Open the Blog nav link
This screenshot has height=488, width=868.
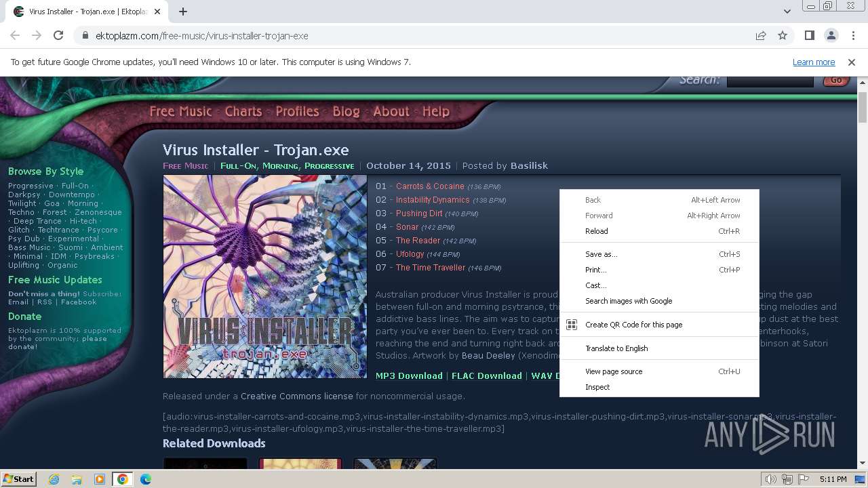(346, 112)
